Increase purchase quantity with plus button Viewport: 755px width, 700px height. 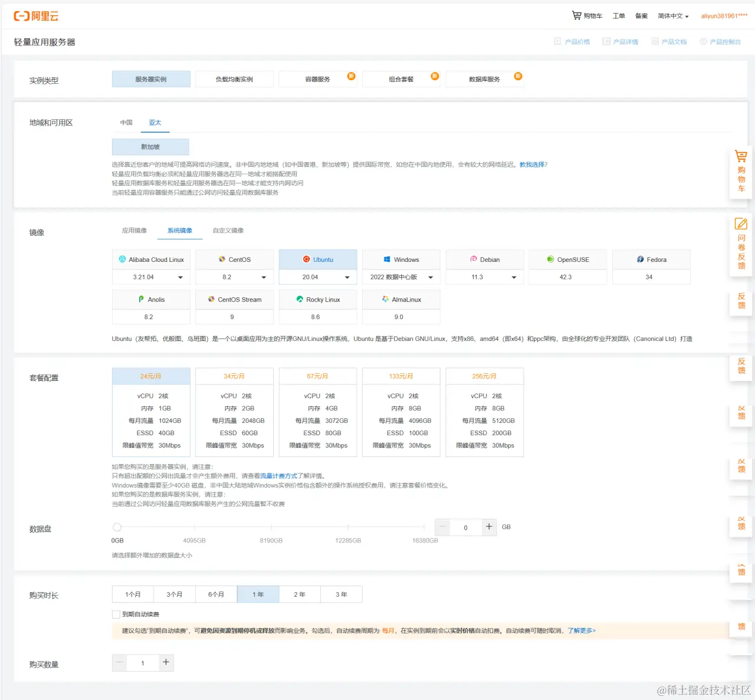point(166,662)
